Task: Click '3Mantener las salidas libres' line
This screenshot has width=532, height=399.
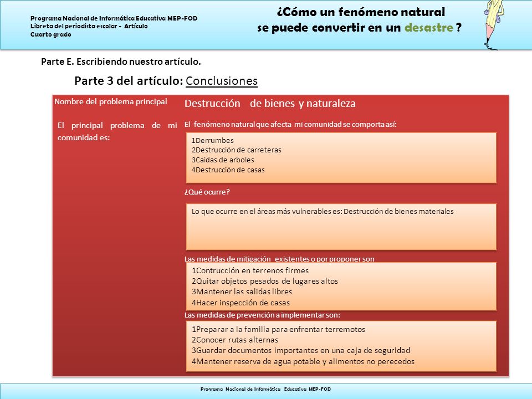Action: point(242,291)
